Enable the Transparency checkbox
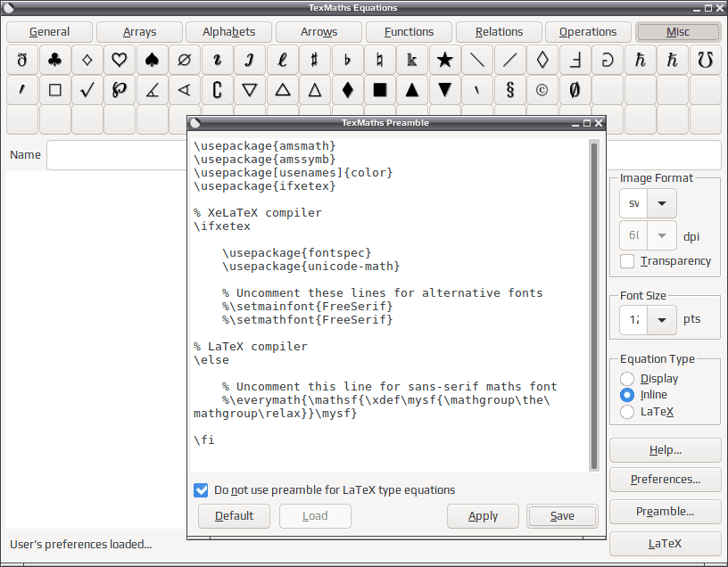Screen dimensions: 728x567 point(627,261)
